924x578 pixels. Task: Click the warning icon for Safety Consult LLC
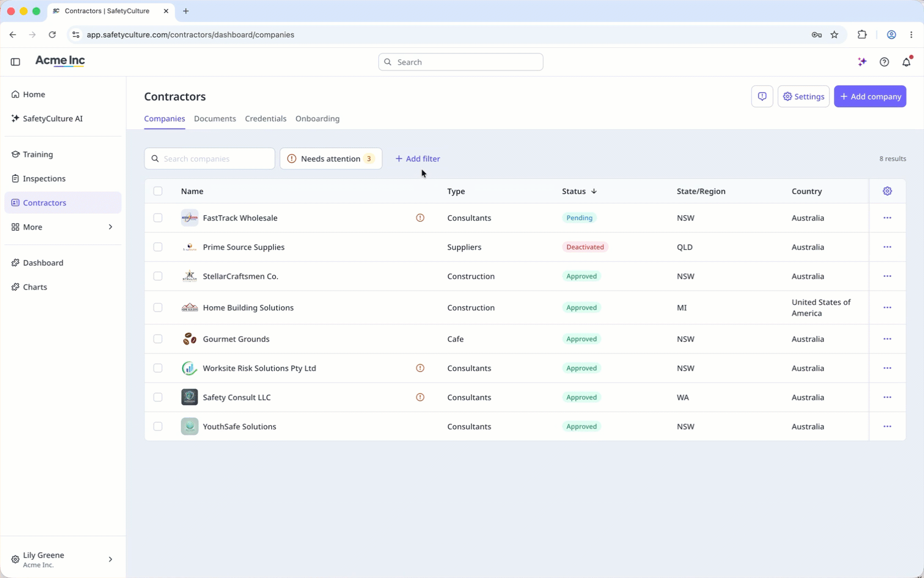click(420, 397)
